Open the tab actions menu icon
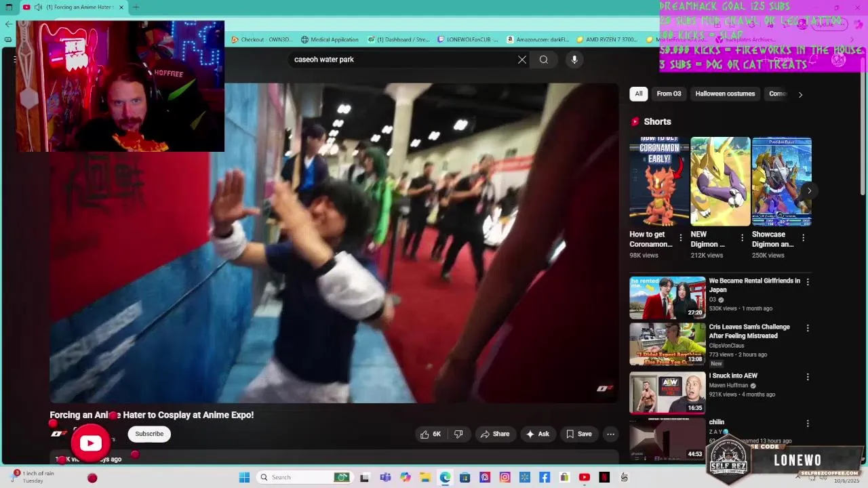The width and height of the screenshot is (868, 488). click(x=9, y=7)
